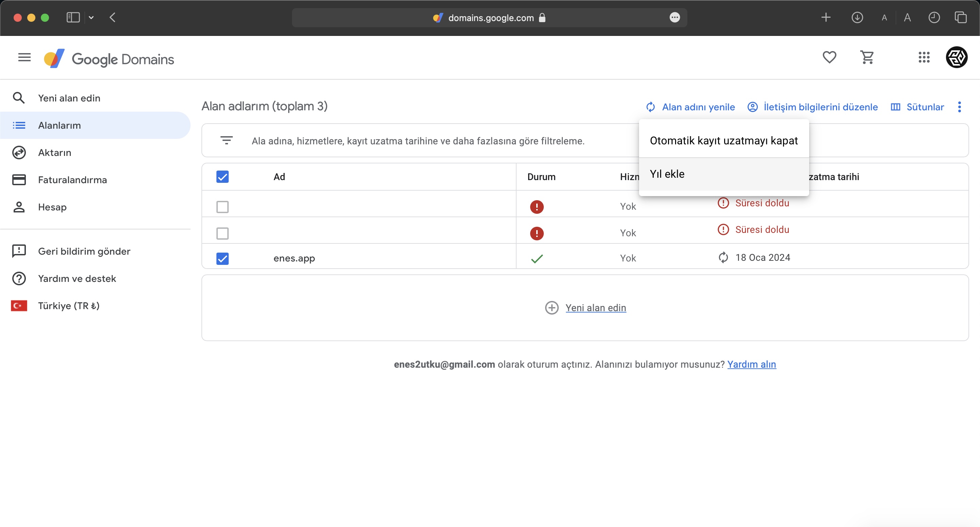Show Safari tab overview
Screen dimensions: 980x527
click(x=960, y=17)
